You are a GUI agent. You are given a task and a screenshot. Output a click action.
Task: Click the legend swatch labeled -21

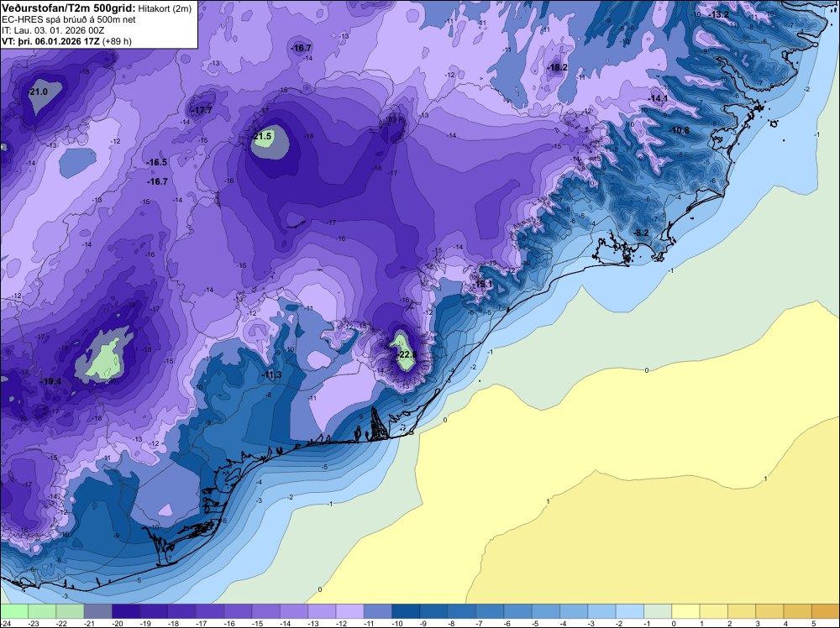pyautogui.click(x=98, y=611)
